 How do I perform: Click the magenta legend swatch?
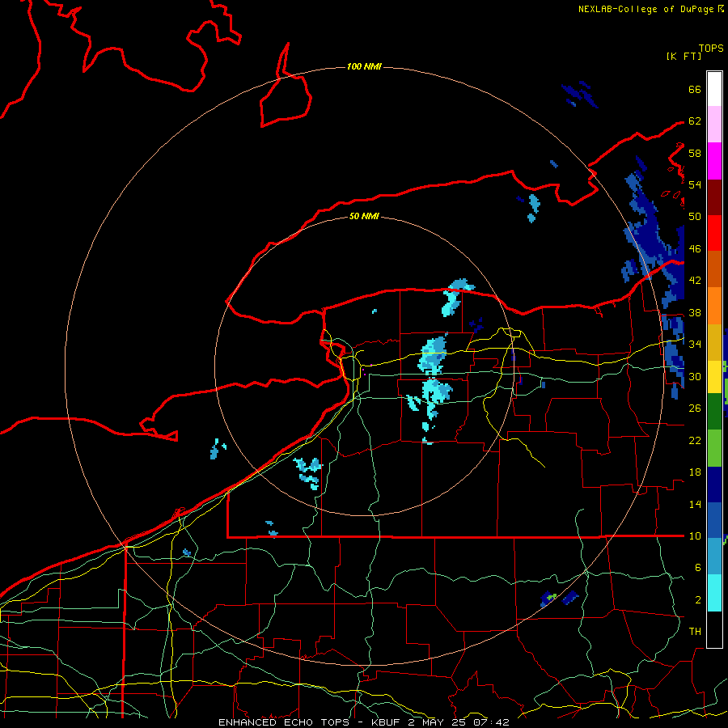pos(714,161)
